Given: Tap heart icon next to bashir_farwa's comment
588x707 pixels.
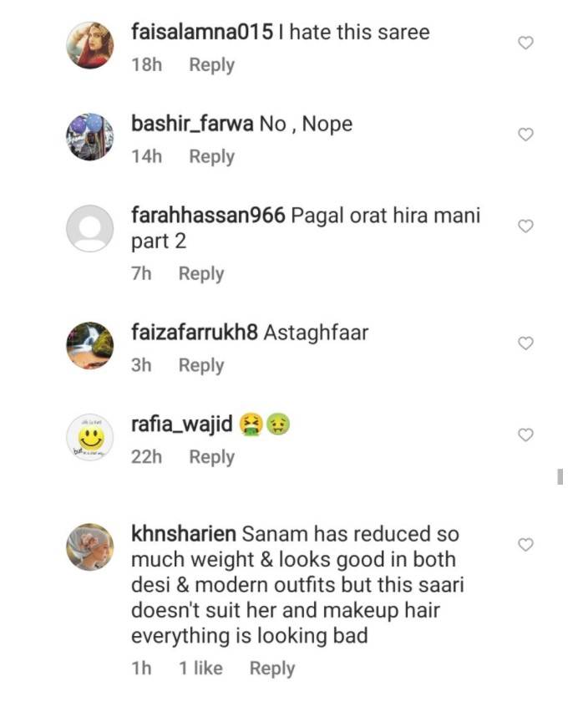Looking at the screenshot, I should coord(525,135).
